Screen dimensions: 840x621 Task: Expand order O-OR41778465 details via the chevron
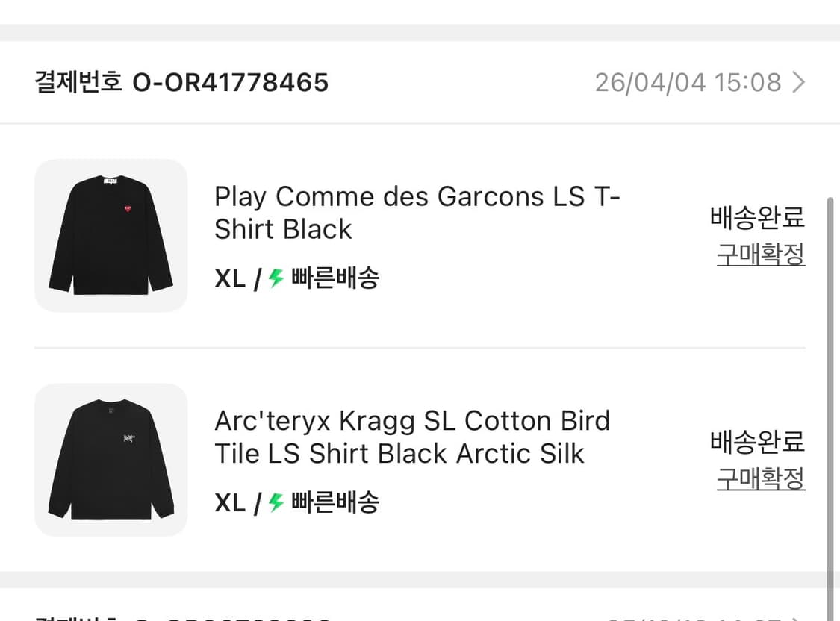pos(799,82)
